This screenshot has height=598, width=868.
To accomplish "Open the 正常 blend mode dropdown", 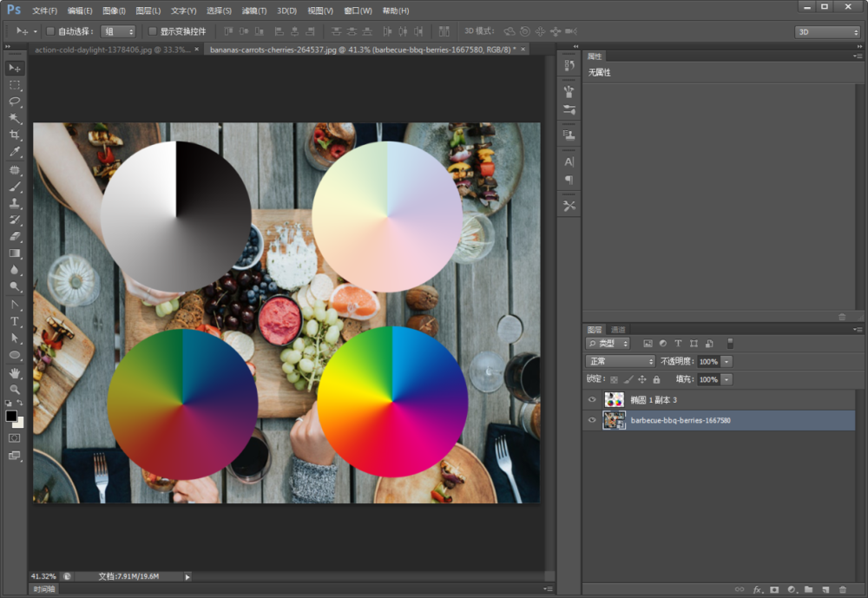I will click(621, 361).
